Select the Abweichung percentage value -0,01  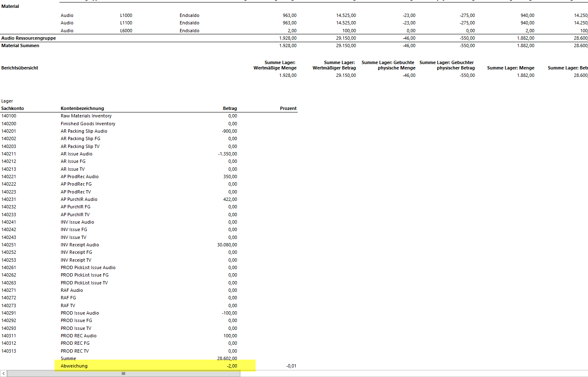[291, 366]
